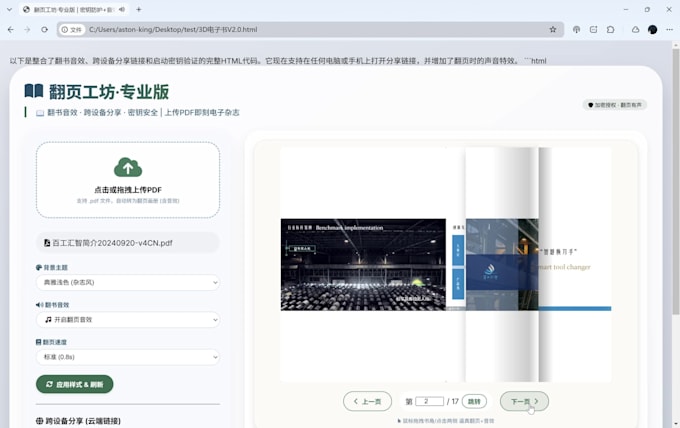Click the left page warehouse image
The height and width of the screenshot is (428, 680).
pyautogui.click(x=363, y=265)
